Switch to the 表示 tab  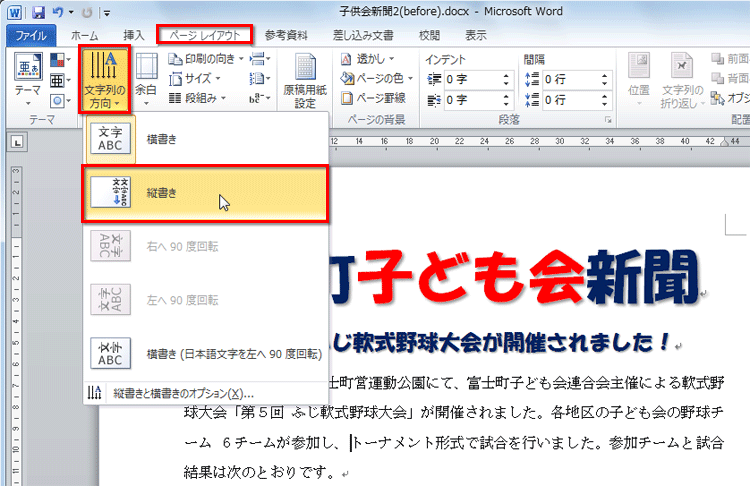click(x=476, y=35)
